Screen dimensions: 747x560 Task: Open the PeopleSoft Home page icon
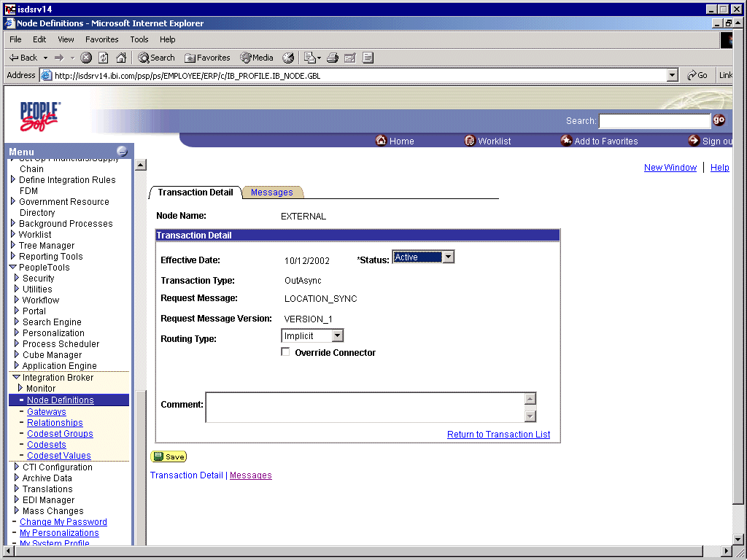(394, 141)
